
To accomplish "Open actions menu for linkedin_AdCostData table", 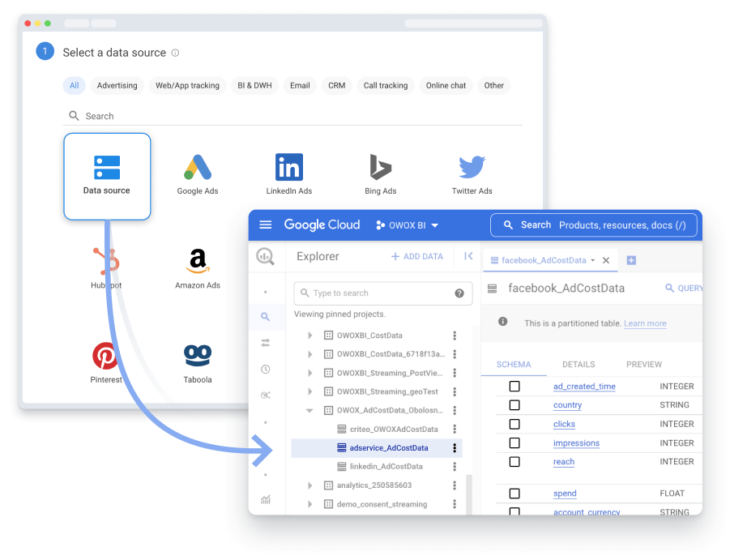I will click(x=455, y=467).
